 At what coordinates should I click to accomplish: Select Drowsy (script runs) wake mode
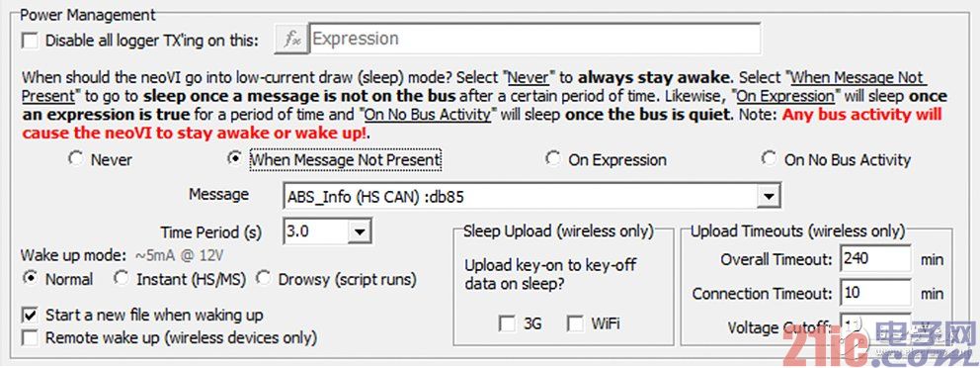pyautogui.click(x=263, y=279)
